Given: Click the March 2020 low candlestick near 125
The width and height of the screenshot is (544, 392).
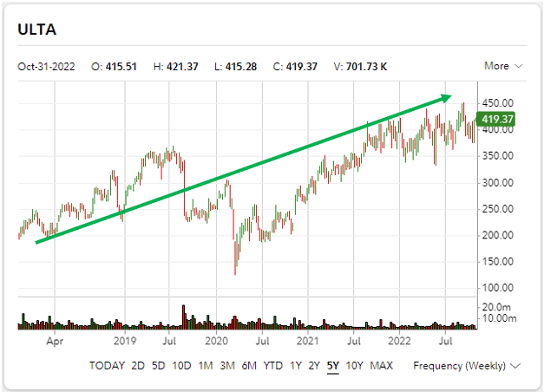Looking at the screenshot, I should pos(235,257).
